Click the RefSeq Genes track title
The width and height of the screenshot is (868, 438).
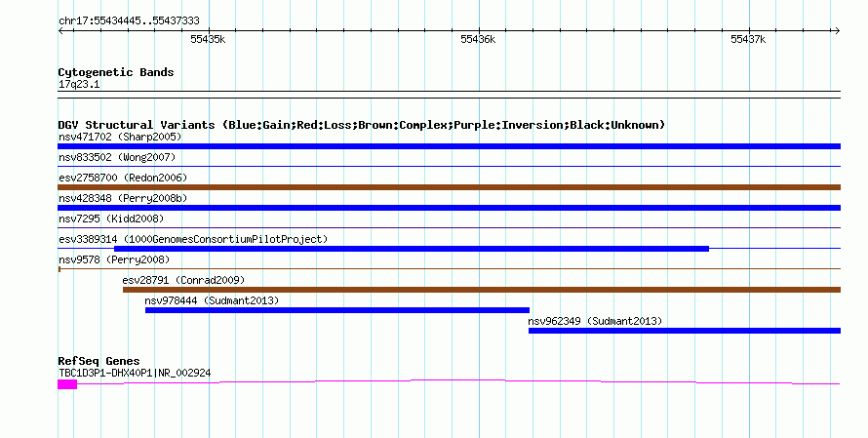pyautogui.click(x=99, y=361)
